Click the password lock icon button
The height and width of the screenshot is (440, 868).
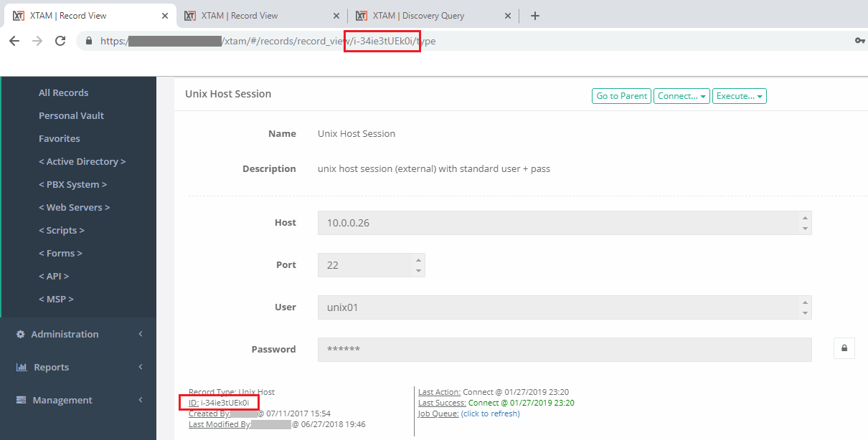click(x=844, y=349)
